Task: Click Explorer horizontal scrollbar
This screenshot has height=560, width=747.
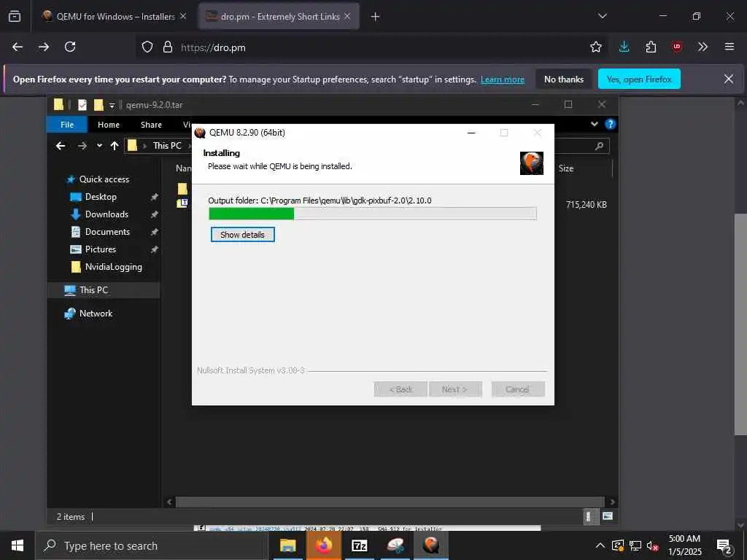Action: coord(390,502)
